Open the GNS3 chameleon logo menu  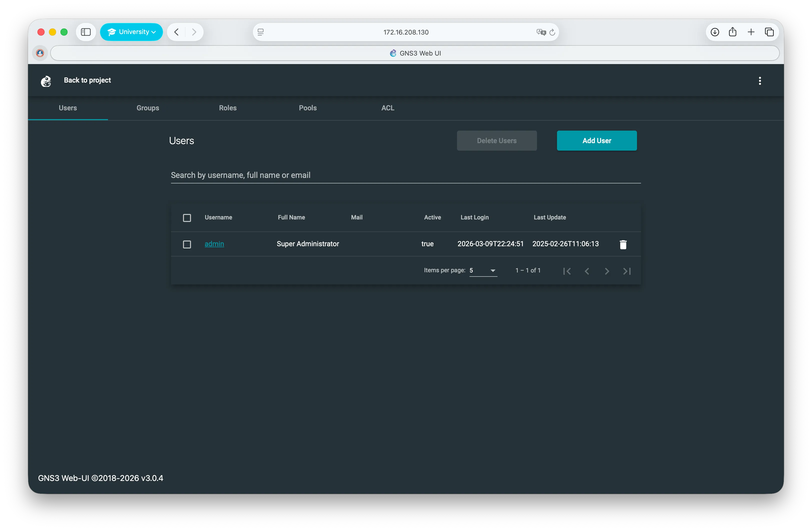point(46,81)
